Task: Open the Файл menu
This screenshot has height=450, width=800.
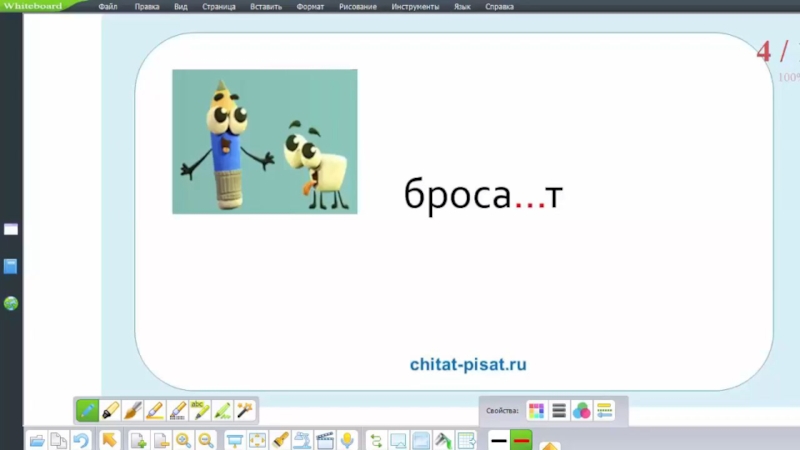Action: coord(108,6)
